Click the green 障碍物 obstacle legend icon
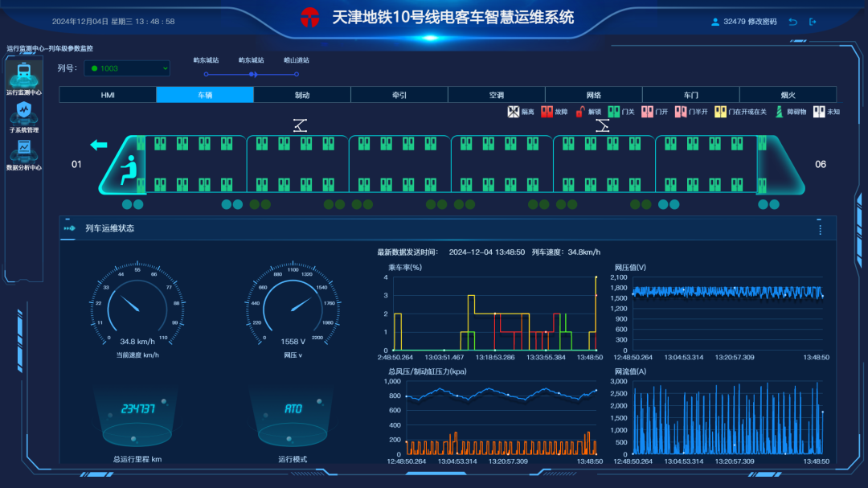This screenshot has height=488, width=868. coord(779,111)
